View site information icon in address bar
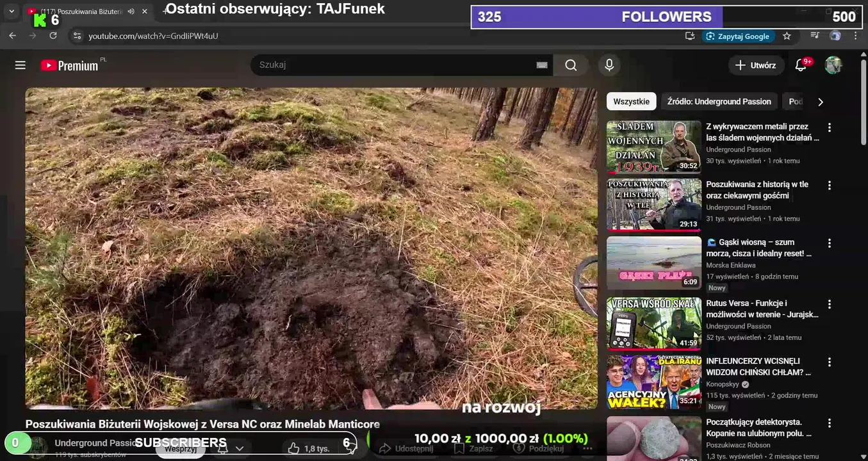The height and width of the screenshot is (461, 868). click(77, 36)
